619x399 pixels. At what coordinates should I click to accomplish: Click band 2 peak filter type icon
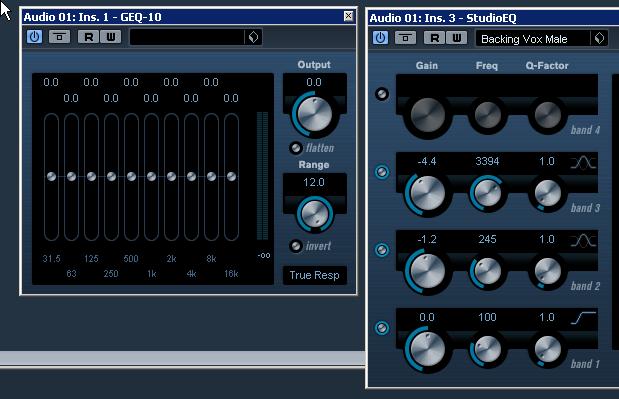pos(583,240)
